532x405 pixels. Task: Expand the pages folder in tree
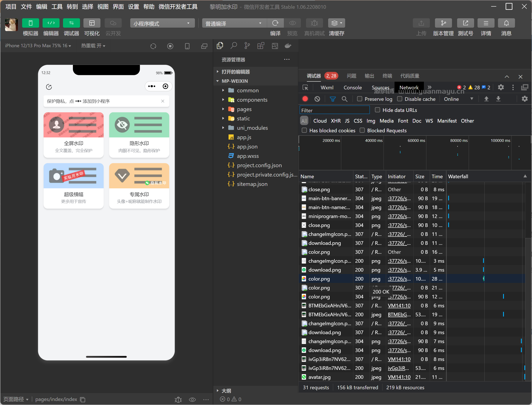click(244, 109)
